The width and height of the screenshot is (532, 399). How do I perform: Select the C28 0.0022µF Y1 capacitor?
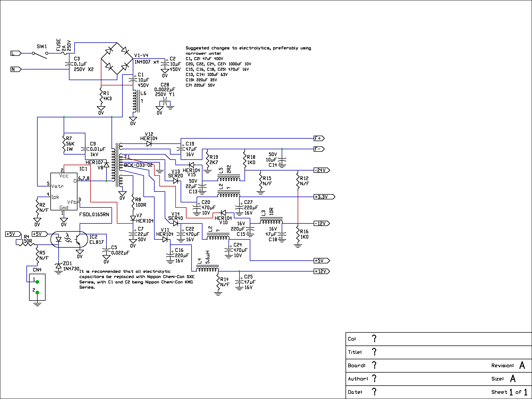(165, 101)
